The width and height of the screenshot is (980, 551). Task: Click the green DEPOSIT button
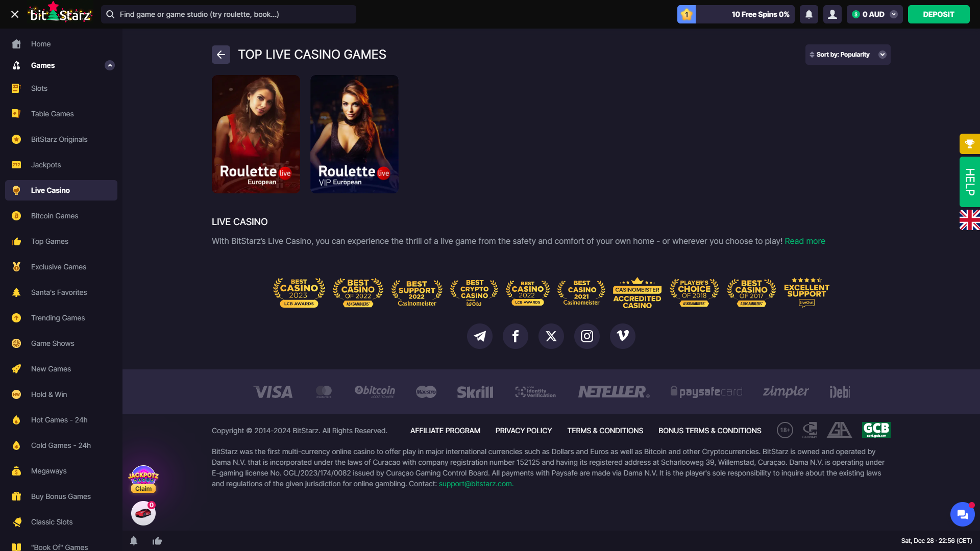pyautogui.click(x=939, y=14)
